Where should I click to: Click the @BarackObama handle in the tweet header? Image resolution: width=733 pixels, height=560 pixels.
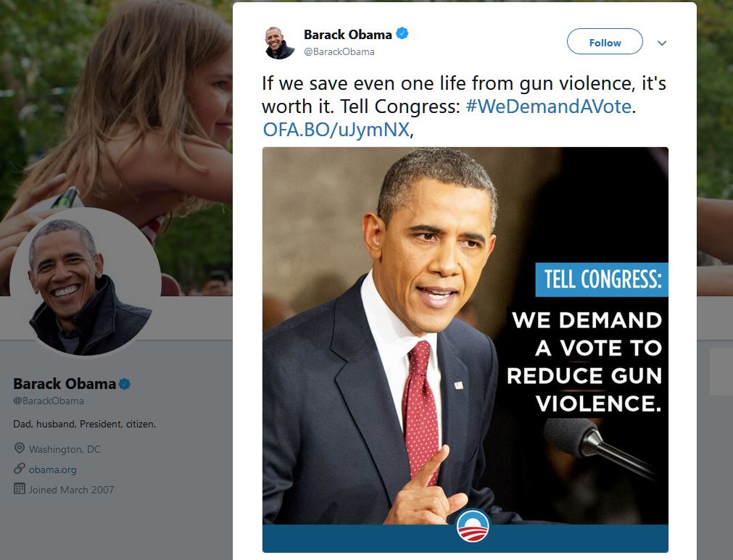(339, 52)
